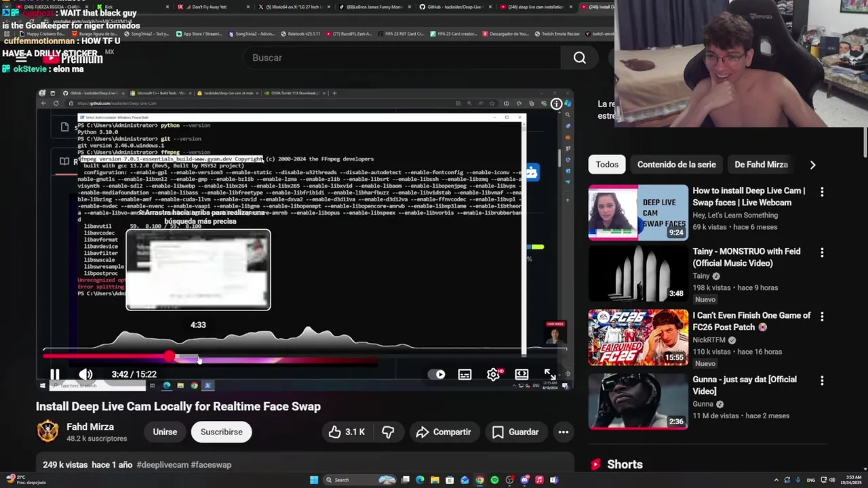Like the video with 3.1 K
Image resolution: width=868 pixels, height=488 pixels.
click(x=347, y=432)
